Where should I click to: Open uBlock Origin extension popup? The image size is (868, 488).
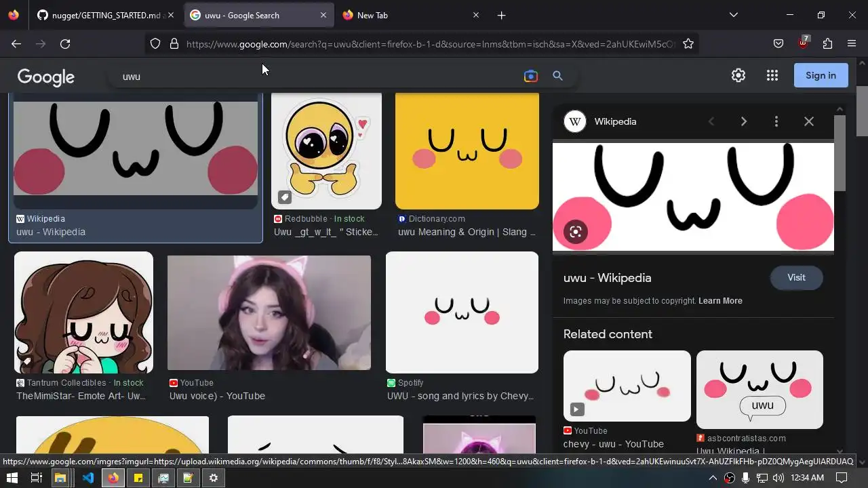coord(803,43)
